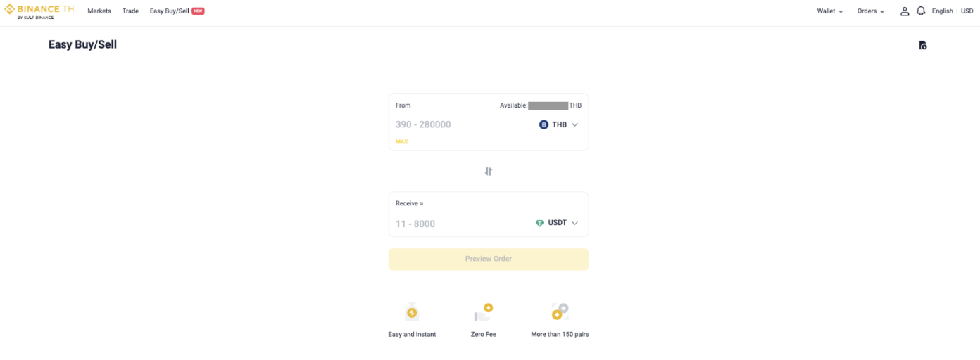Select Easy Buy/Sell in navigation

pyautogui.click(x=170, y=11)
